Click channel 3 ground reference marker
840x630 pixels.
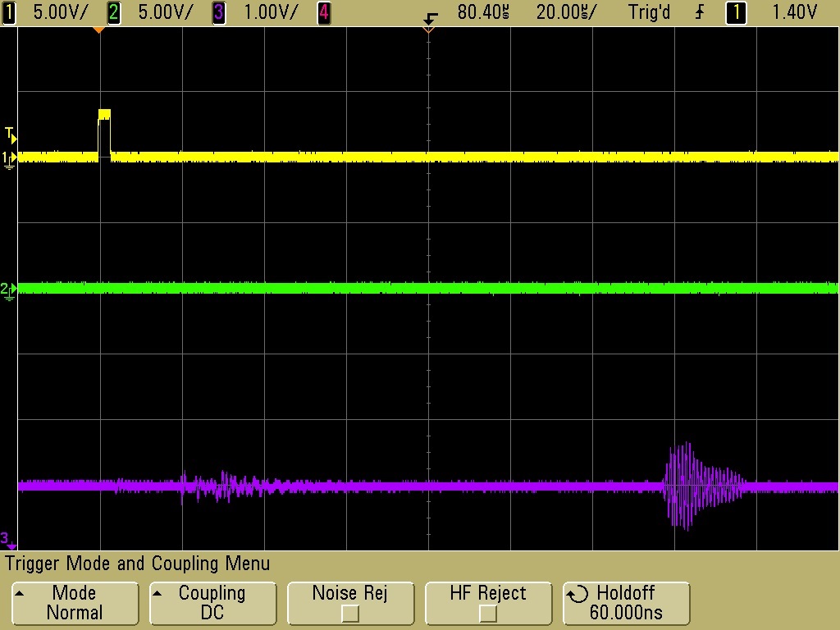[x=8, y=541]
